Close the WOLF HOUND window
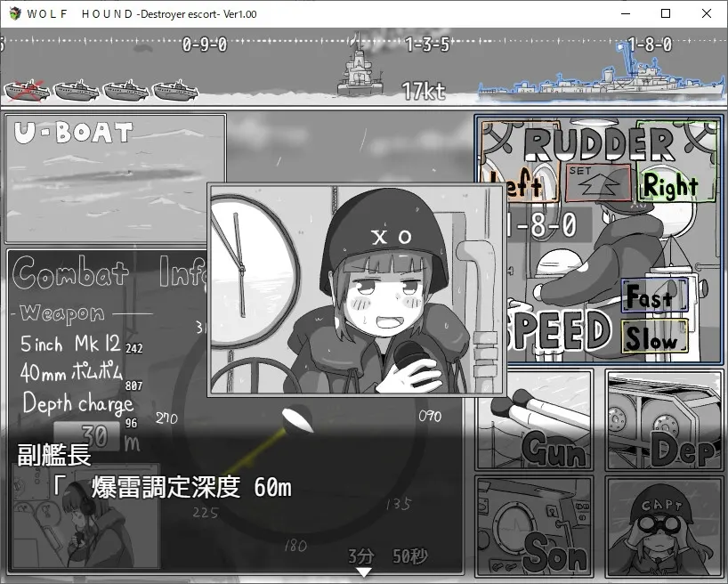The height and width of the screenshot is (584, 728). [x=706, y=13]
